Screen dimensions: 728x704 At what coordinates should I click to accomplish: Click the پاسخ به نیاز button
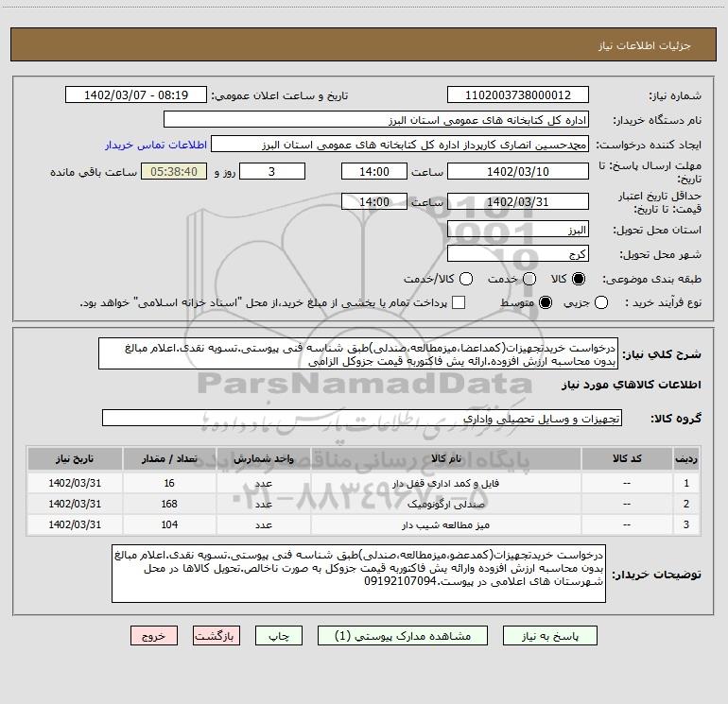[x=550, y=636]
